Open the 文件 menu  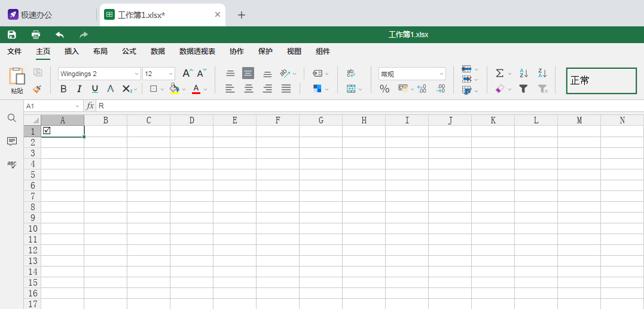pos(14,51)
